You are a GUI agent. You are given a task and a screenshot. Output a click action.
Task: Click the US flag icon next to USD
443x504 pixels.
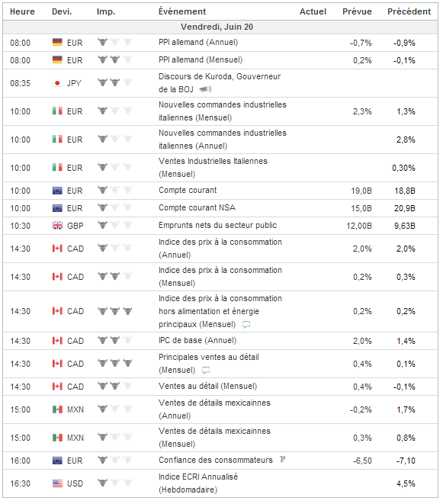[57, 483]
